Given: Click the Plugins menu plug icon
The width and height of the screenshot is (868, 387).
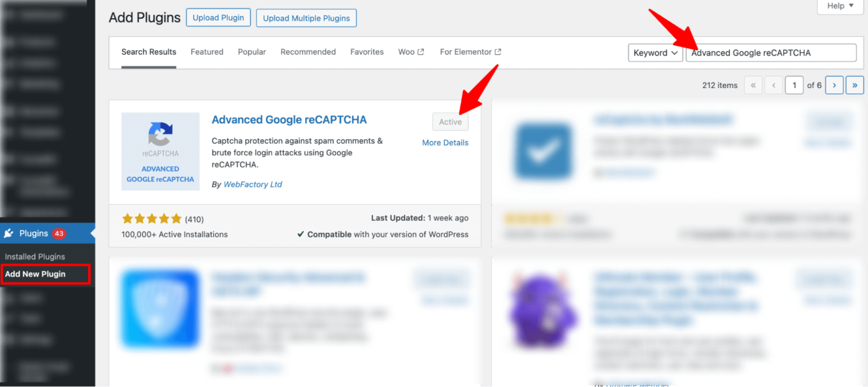Looking at the screenshot, I should pos(9,233).
